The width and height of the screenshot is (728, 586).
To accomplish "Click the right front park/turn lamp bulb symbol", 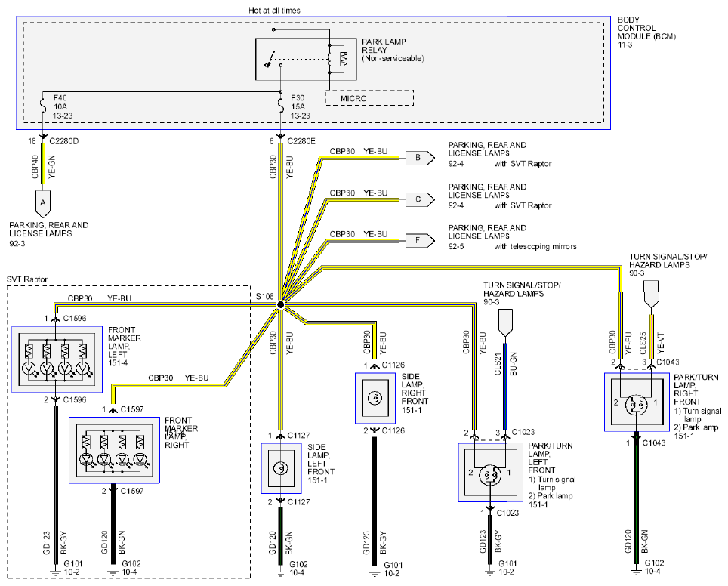I will tap(636, 405).
